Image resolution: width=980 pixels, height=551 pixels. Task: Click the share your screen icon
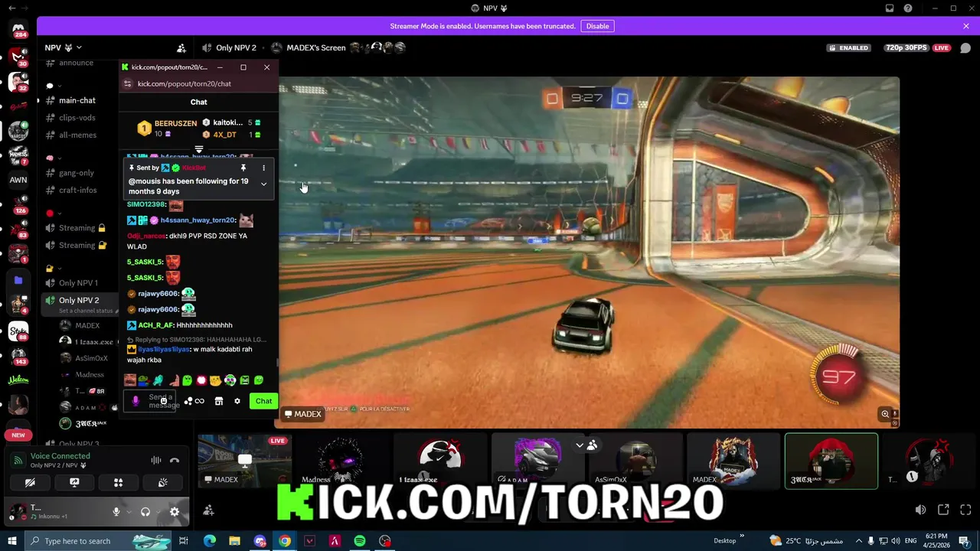point(74,483)
